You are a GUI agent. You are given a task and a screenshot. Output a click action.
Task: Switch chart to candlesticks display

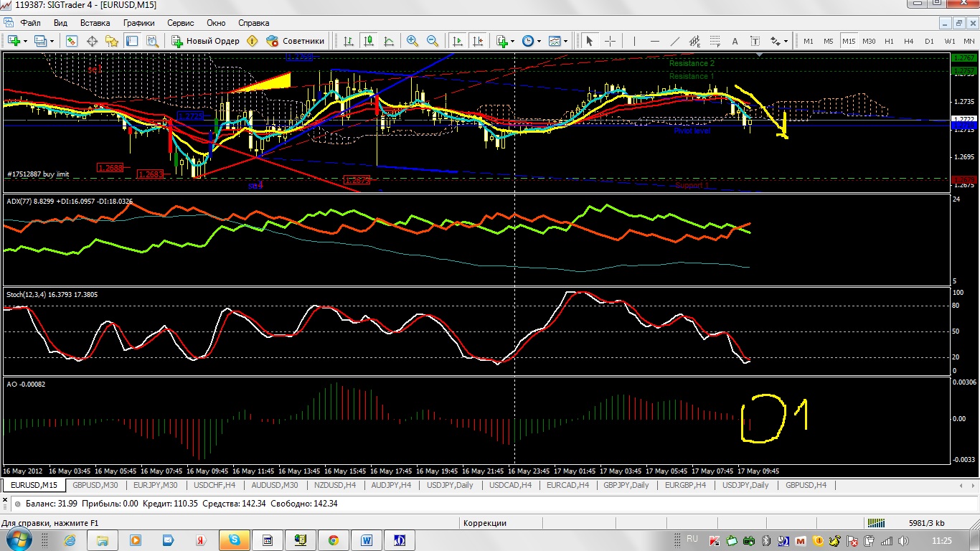(369, 41)
